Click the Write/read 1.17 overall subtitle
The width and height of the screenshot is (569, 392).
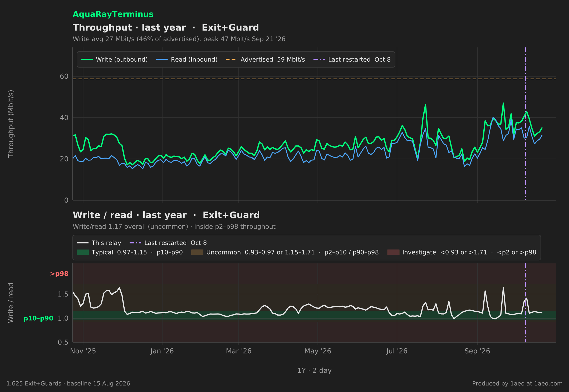[x=174, y=227]
